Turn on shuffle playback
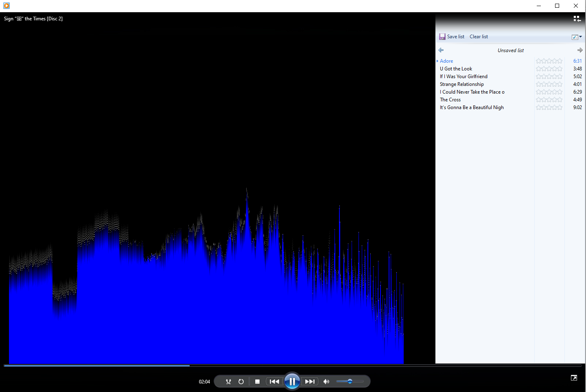 (x=228, y=381)
